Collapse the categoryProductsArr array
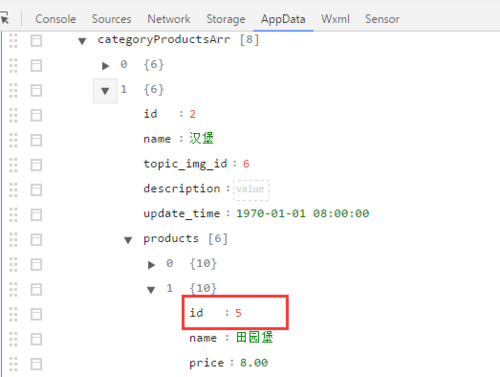Viewport: 500px width, 377px height. point(82,41)
